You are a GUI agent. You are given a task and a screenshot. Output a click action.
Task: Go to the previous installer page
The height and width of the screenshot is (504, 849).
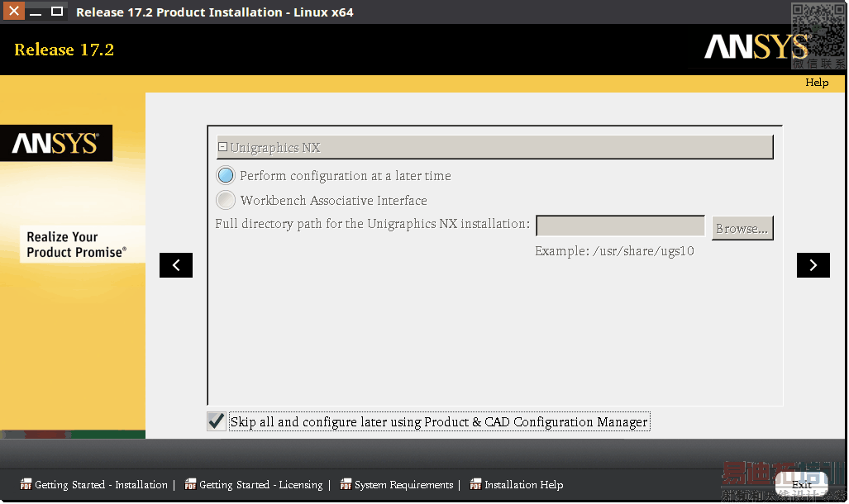[x=176, y=265]
